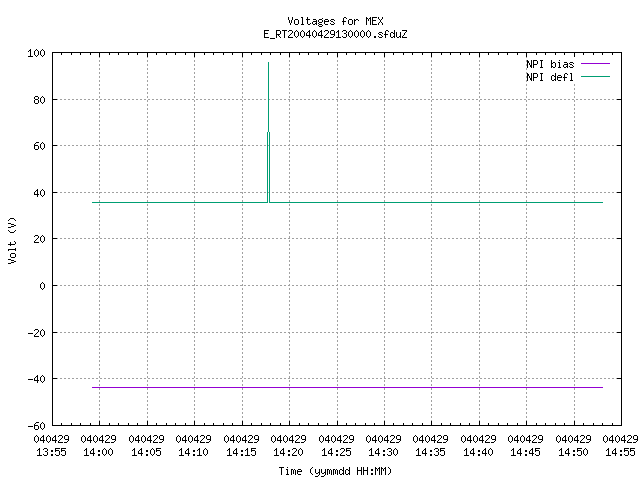Click the y-axis tick label 100

point(36,53)
